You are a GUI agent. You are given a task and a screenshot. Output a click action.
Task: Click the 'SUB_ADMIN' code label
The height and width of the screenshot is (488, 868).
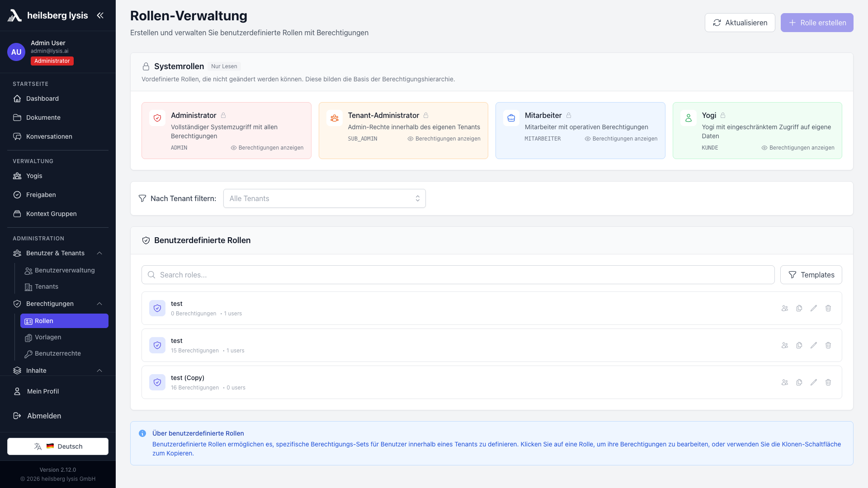point(363,139)
